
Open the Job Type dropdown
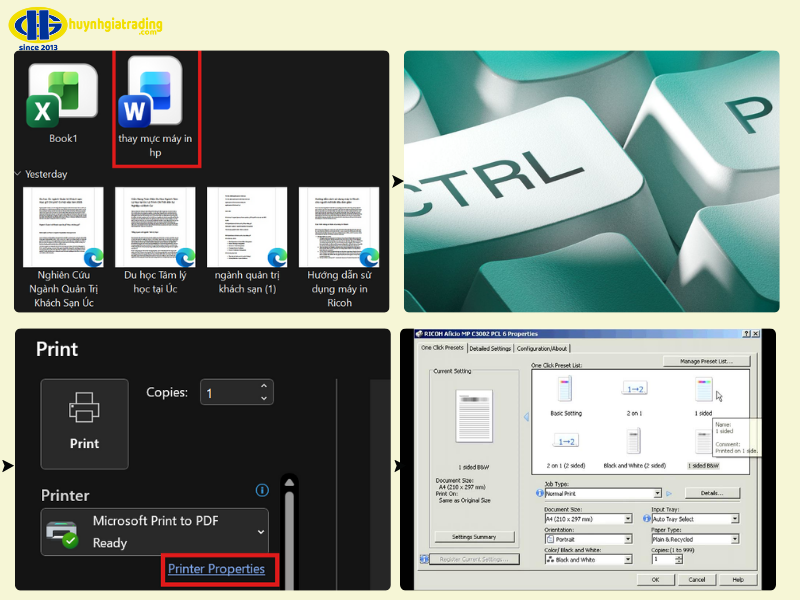657,493
